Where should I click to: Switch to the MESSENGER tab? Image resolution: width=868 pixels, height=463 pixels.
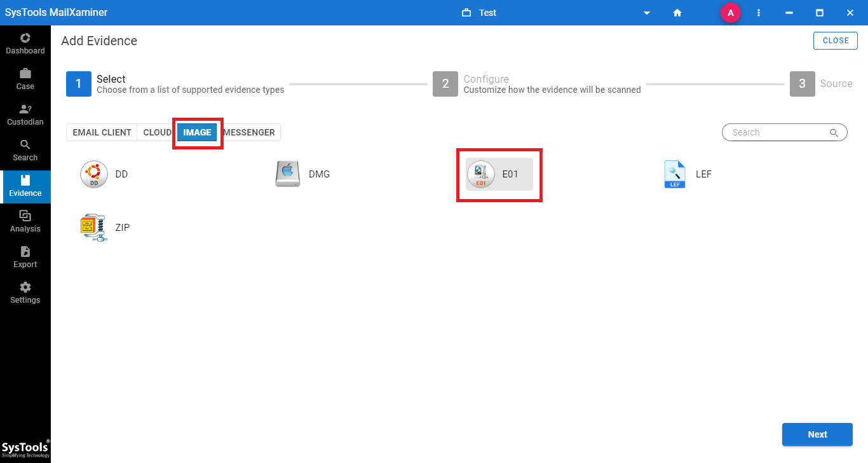(x=249, y=132)
